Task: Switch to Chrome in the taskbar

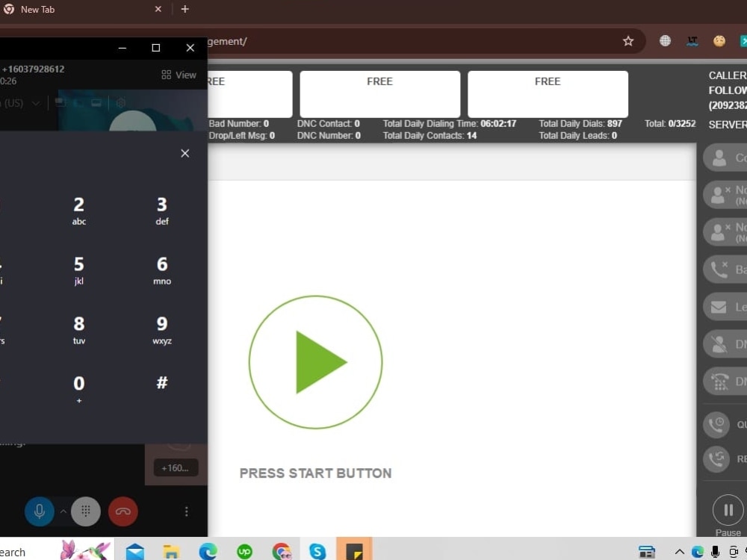Action: [281, 552]
